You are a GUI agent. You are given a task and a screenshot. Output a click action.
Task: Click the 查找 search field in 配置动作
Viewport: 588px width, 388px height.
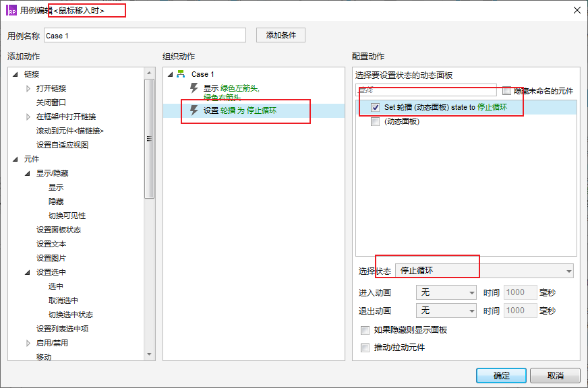pyautogui.click(x=426, y=90)
